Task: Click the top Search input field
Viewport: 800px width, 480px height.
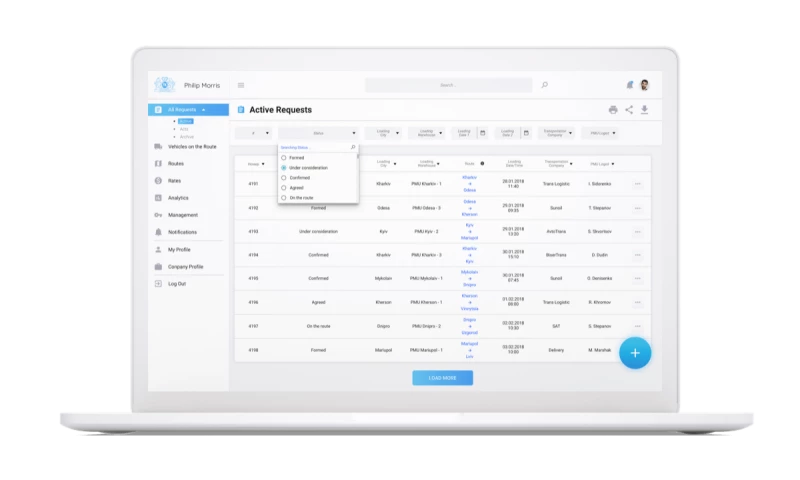Action: point(448,85)
